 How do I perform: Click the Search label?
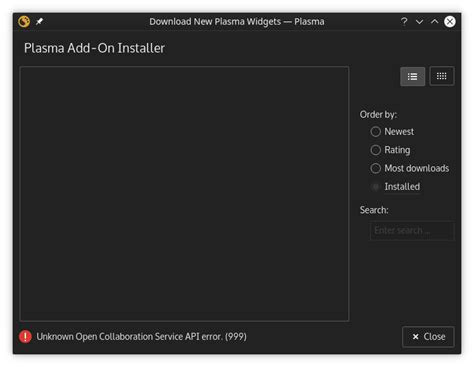click(x=374, y=210)
